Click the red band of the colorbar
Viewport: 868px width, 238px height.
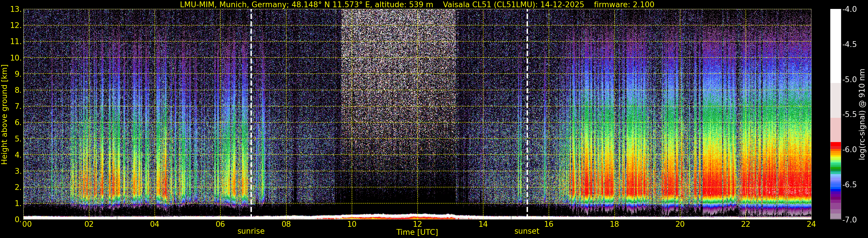click(x=835, y=145)
